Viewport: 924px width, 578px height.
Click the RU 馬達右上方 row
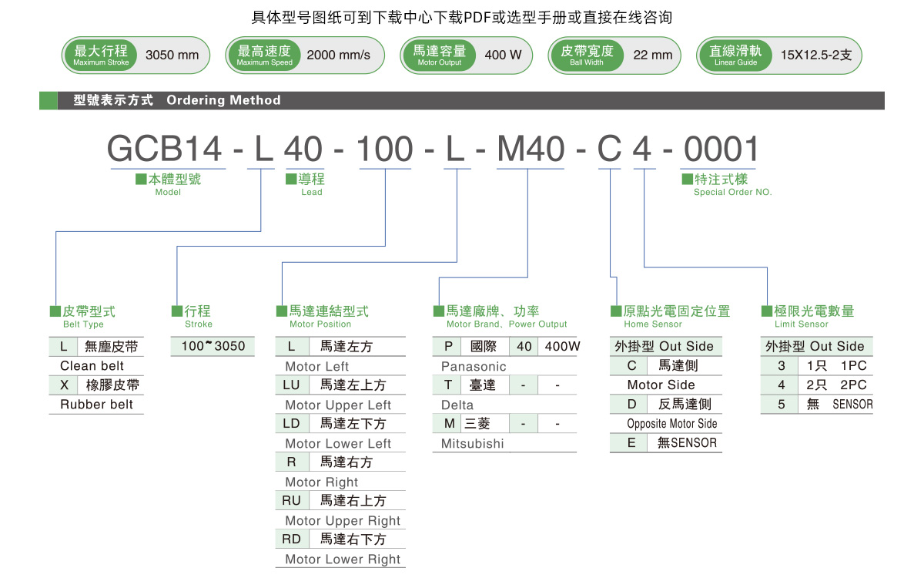(340, 500)
